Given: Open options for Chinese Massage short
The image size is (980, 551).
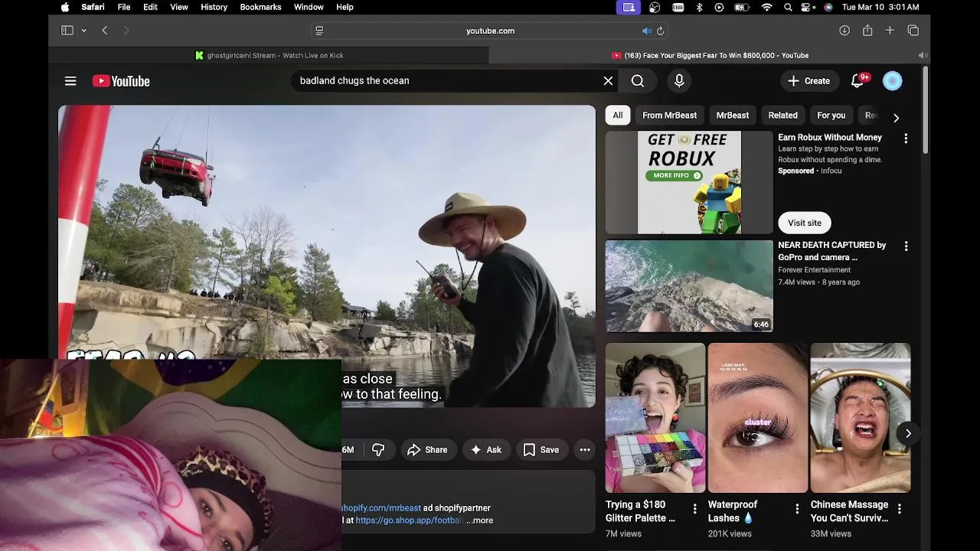Looking at the screenshot, I should [x=900, y=509].
